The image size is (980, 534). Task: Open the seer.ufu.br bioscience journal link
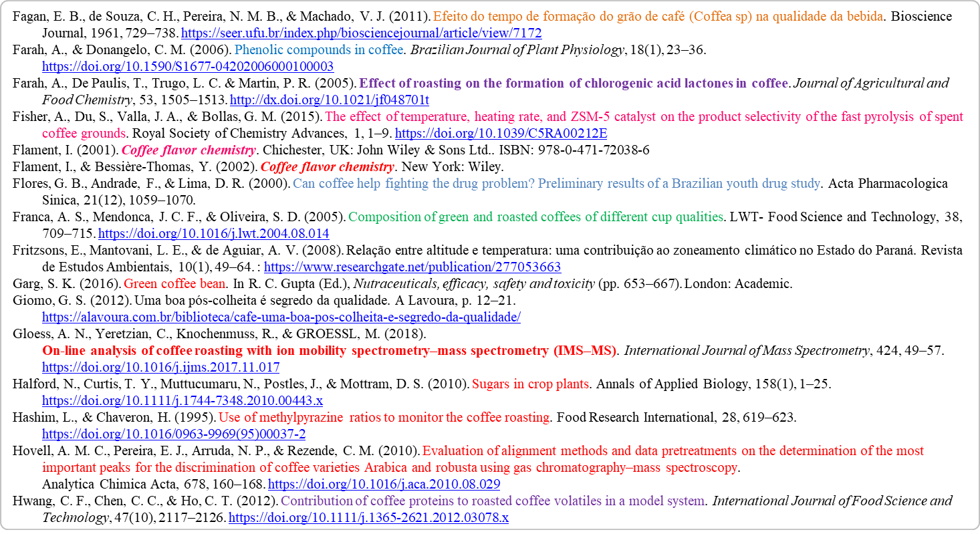click(361, 33)
